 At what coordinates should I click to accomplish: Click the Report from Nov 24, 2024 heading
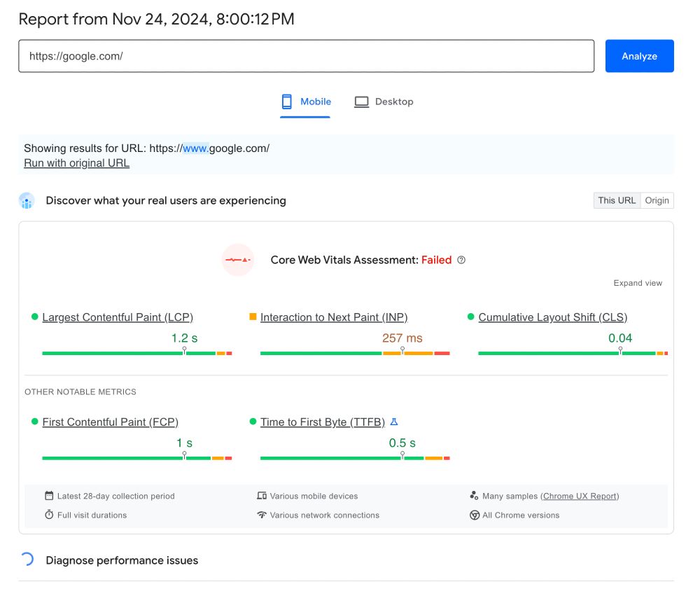[156, 19]
